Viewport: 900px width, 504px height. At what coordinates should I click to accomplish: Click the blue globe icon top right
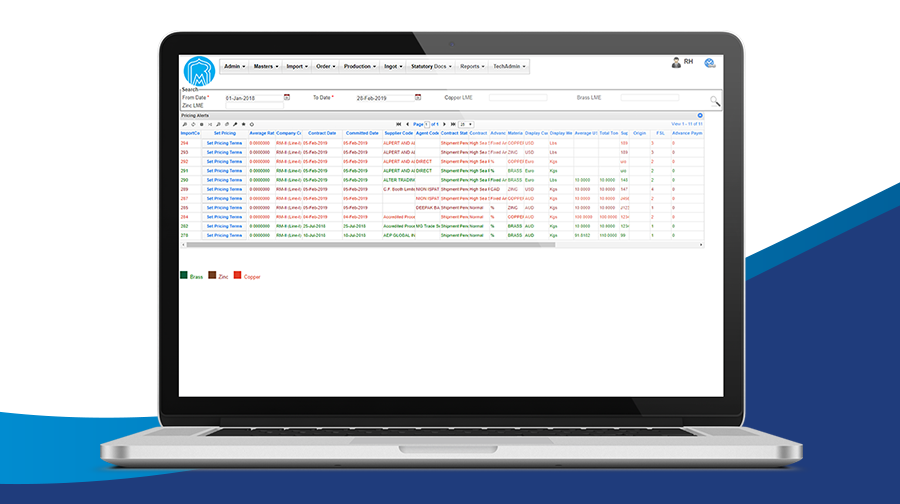[x=709, y=63]
